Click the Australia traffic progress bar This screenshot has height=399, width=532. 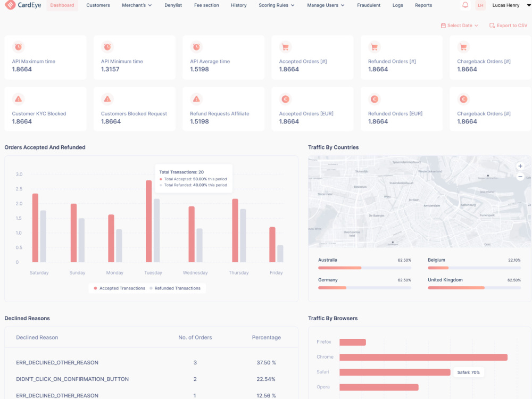point(364,268)
